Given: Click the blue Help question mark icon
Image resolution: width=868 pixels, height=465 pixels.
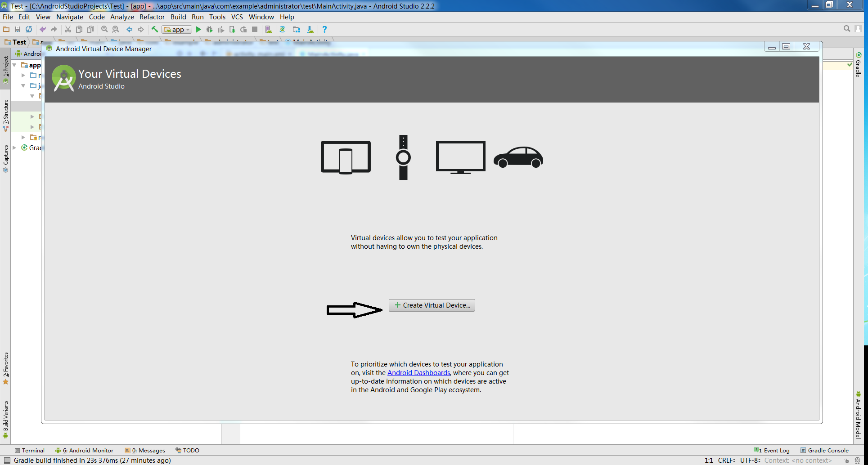Looking at the screenshot, I should point(324,29).
